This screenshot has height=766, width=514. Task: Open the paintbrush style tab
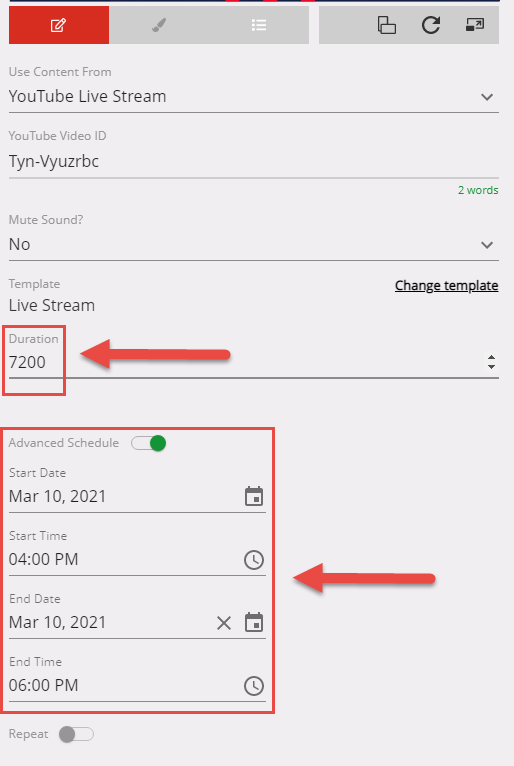coord(159,25)
